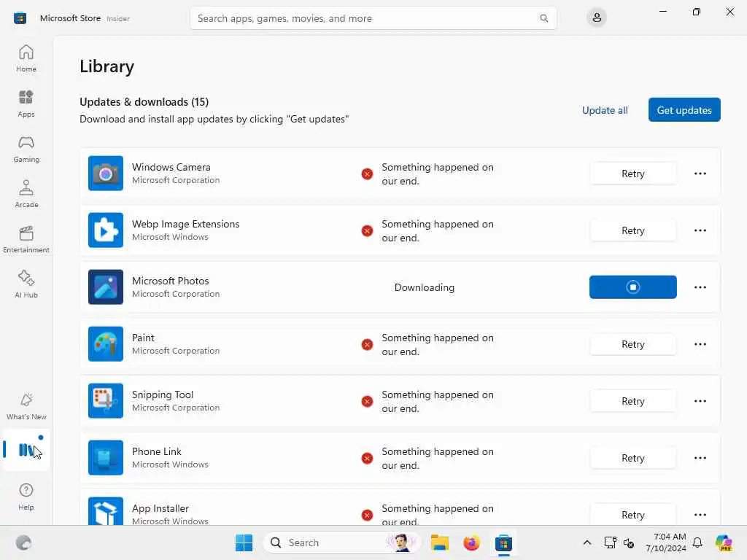Viewport: 747px width, 560px height.
Task: Retry the Snipping Tool update
Action: point(632,401)
